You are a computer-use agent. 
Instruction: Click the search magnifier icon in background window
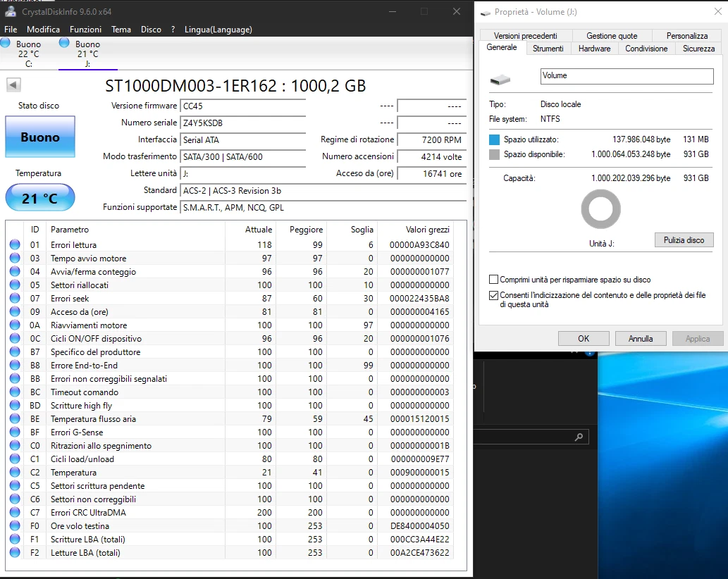click(579, 437)
